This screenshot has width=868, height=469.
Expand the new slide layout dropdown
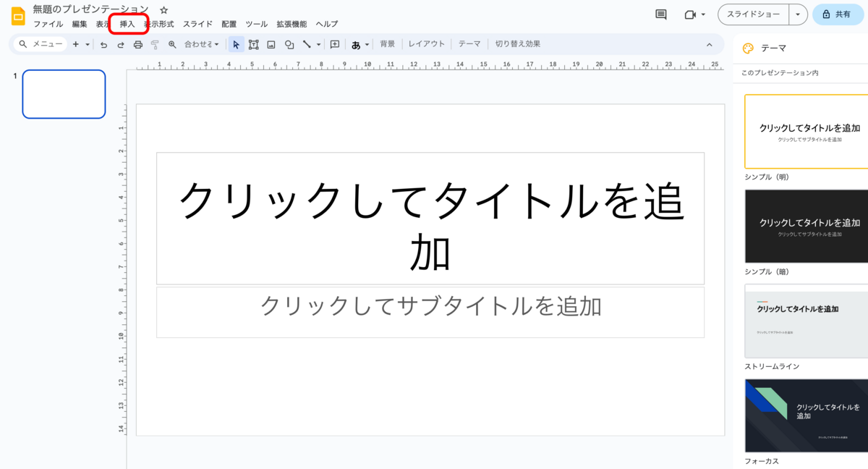pyautogui.click(x=88, y=44)
